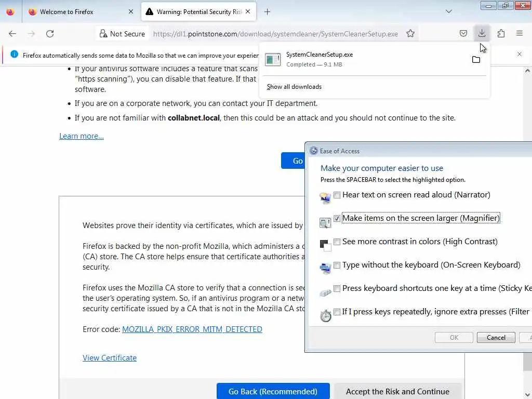Click the partially hidden blue Go button
The image size is (532, 399).
(293, 161)
